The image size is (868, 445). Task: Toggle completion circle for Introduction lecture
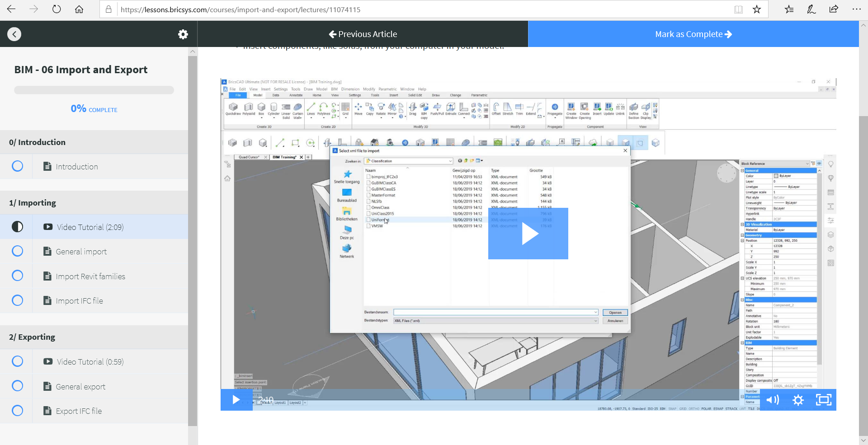[17, 166]
